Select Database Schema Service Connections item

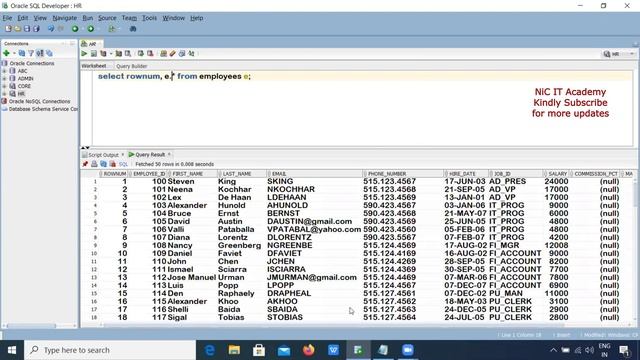[40, 109]
